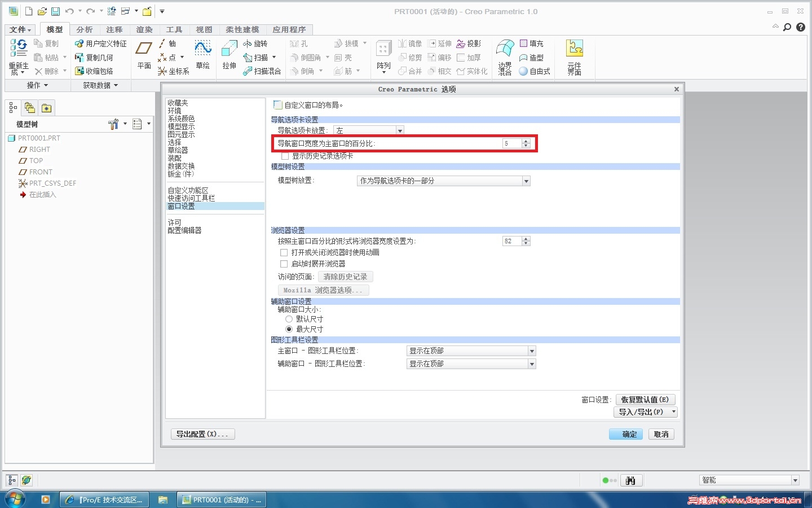
Task: Select 系统颜色 in the options list
Action: (x=181, y=119)
